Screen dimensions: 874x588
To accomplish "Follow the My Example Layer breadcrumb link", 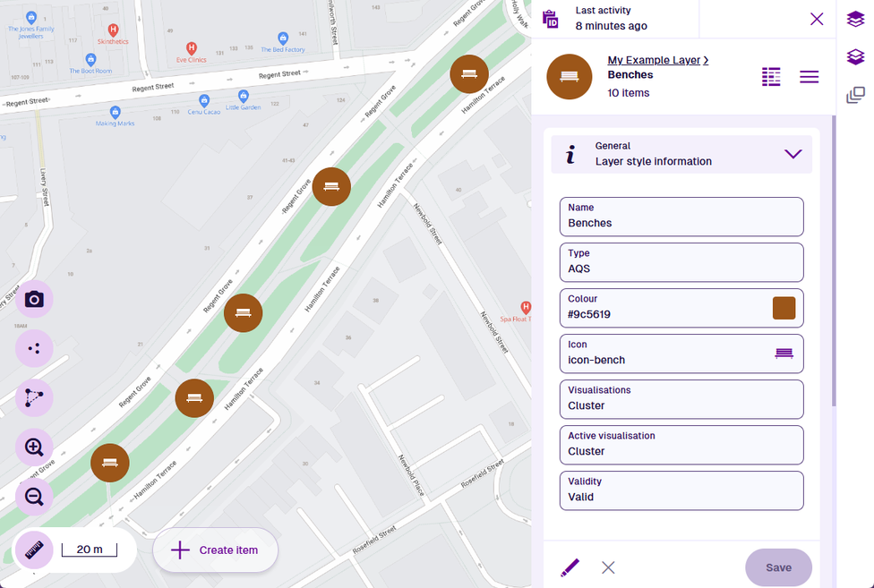I will [654, 60].
